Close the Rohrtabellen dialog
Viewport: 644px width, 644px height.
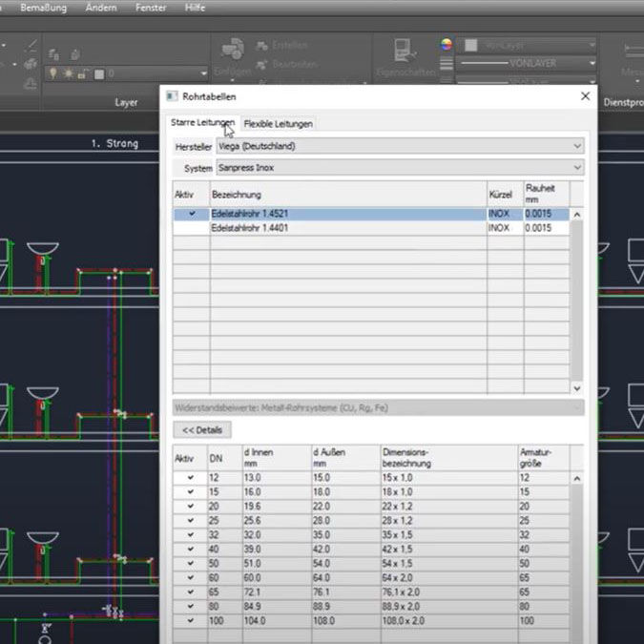[x=585, y=96]
